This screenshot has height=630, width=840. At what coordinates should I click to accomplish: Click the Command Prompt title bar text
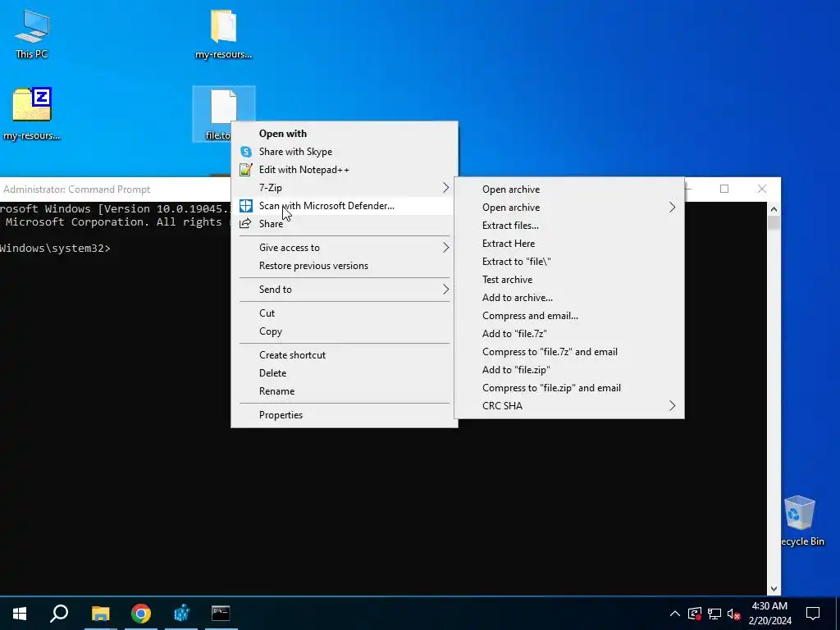76,189
